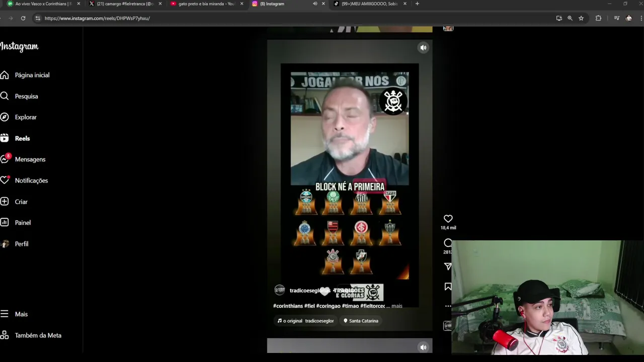
Task: Switch to Vasco x Corinthians tab
Action: pyautogui.click(x=44, y=4)
